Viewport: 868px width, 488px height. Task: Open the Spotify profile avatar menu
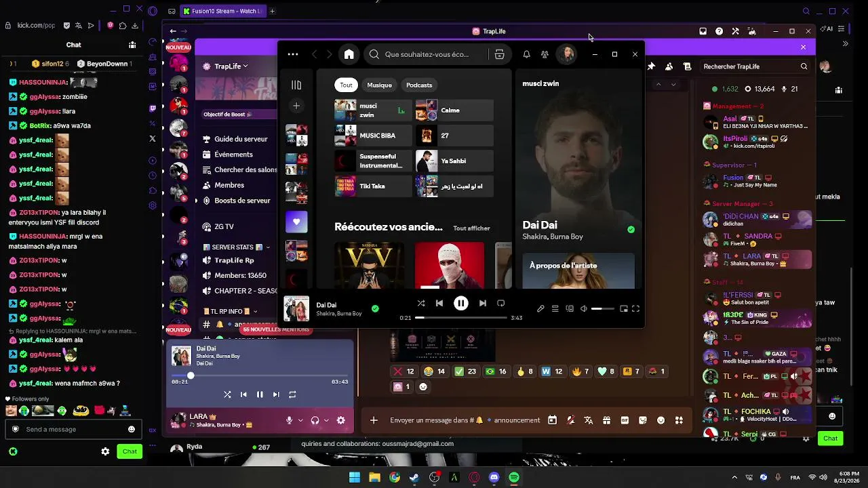click(x=566, y=54)
